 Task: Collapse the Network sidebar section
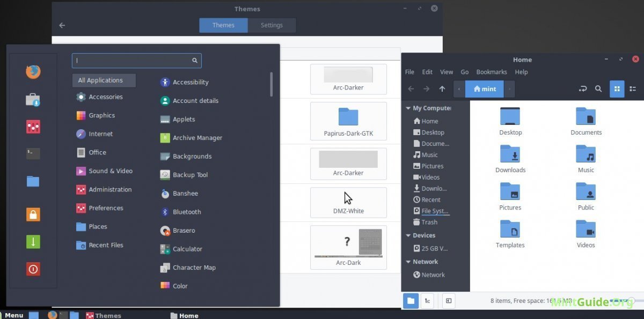click(x=408, y=262)
